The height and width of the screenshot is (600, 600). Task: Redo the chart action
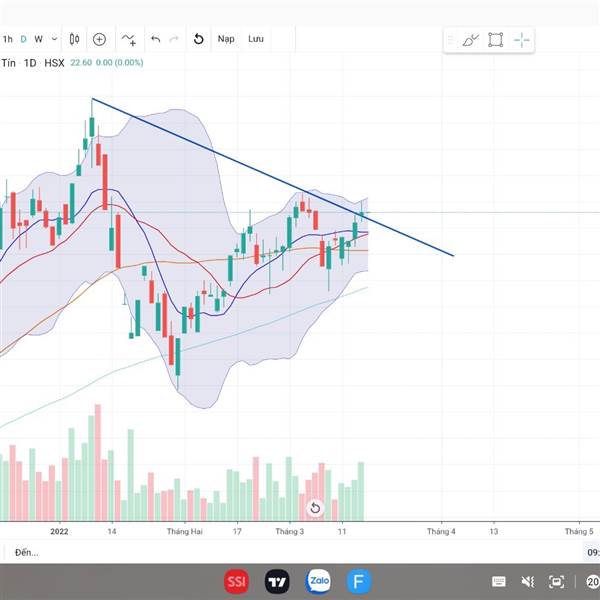(174, 39)
